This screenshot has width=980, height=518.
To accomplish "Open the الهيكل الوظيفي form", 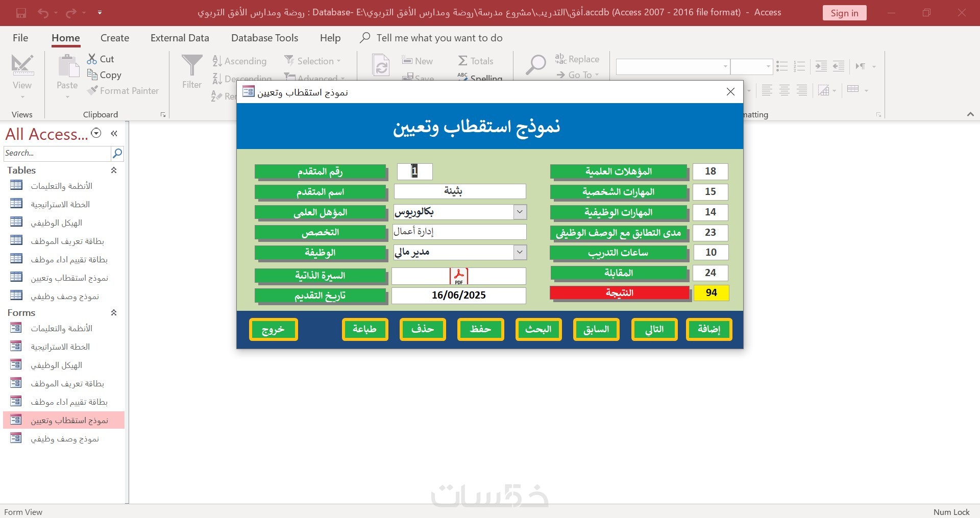I will tap(64, 365).
